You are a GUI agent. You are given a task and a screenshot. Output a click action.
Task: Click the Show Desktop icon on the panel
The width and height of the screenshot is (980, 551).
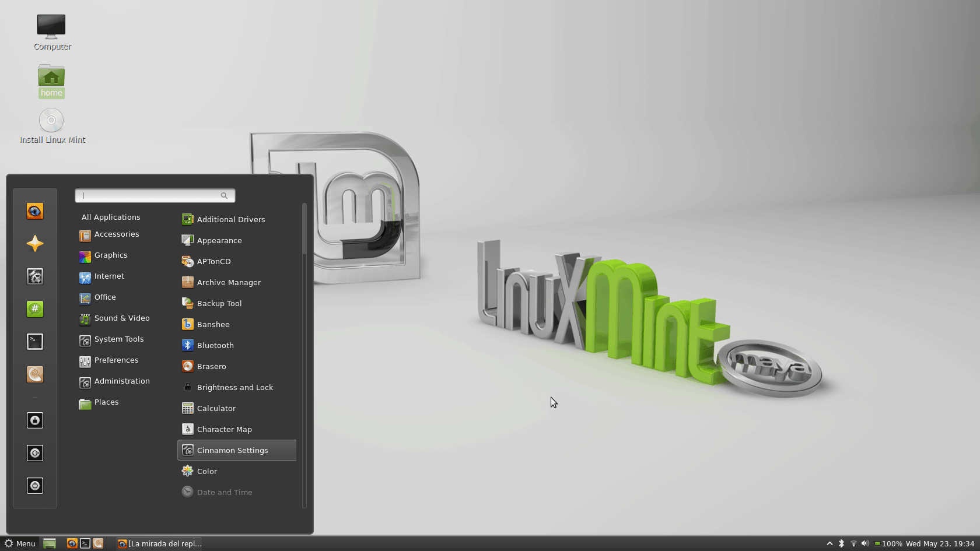[50, 543]
